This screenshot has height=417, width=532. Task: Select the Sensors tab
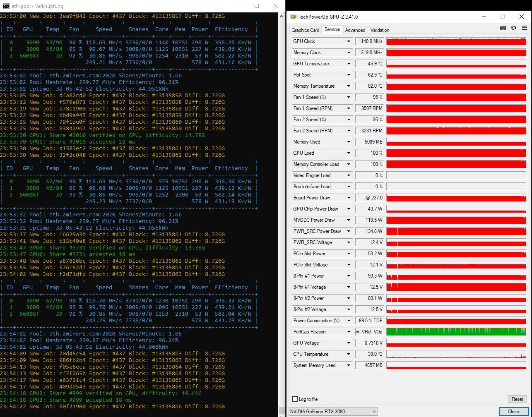point(332,30)
